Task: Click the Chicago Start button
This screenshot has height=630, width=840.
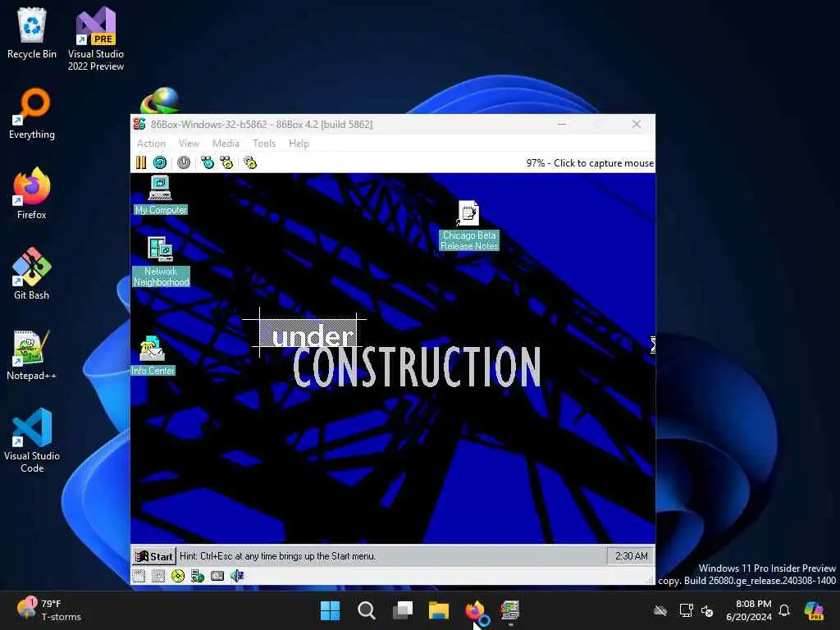Action: click(153, 556)
